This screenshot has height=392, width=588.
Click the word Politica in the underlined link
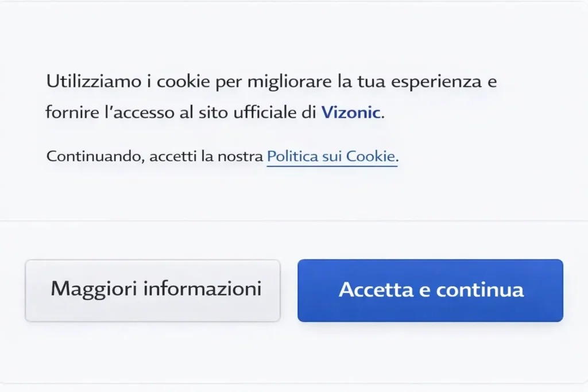[x=290, y=156]
